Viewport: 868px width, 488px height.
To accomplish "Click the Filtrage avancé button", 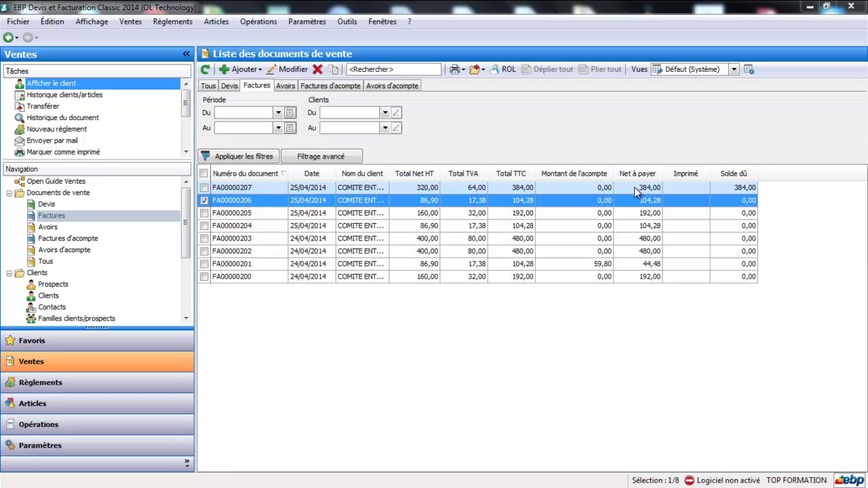I will (x=321, y=157).
